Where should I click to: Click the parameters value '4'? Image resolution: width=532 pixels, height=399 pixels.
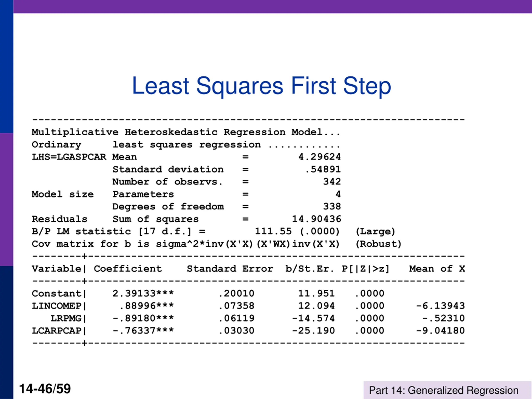coord(338,194)
